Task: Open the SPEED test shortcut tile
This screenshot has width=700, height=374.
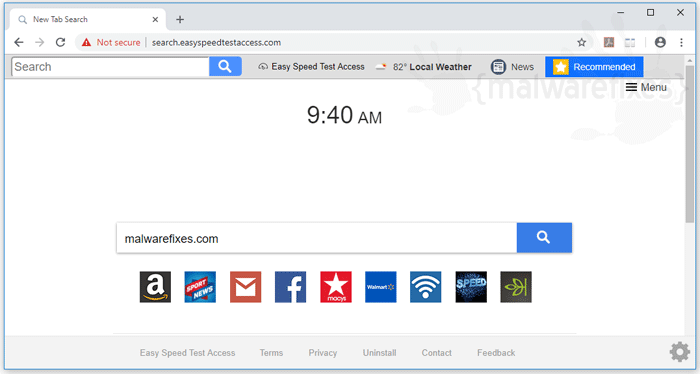Action: [471, 287]
